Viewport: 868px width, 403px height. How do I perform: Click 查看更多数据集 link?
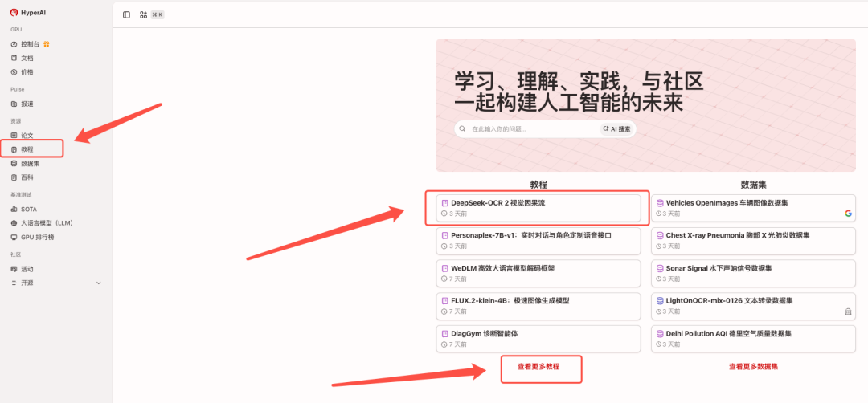[x=753, y=367]
